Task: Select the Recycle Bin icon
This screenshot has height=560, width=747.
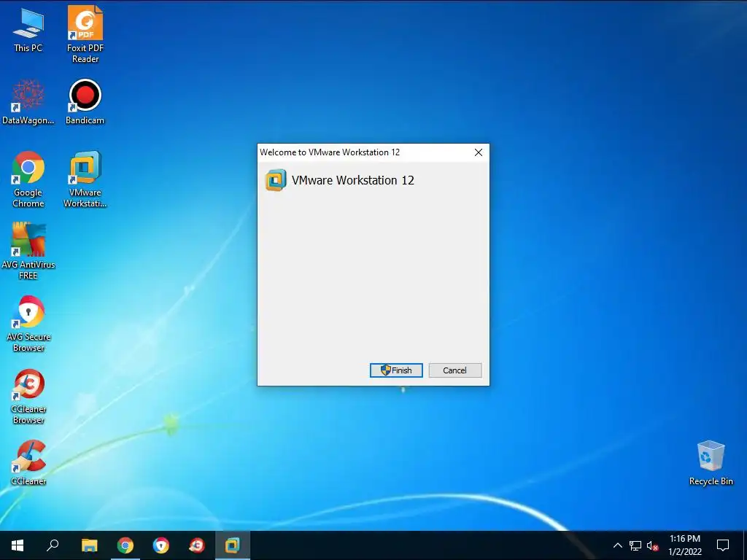Action: click(711, 463)
